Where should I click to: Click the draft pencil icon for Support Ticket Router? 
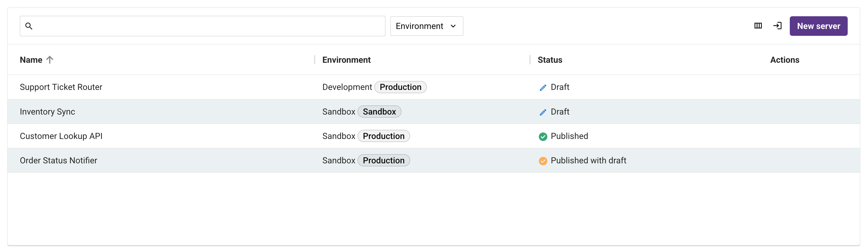(542, 88)
